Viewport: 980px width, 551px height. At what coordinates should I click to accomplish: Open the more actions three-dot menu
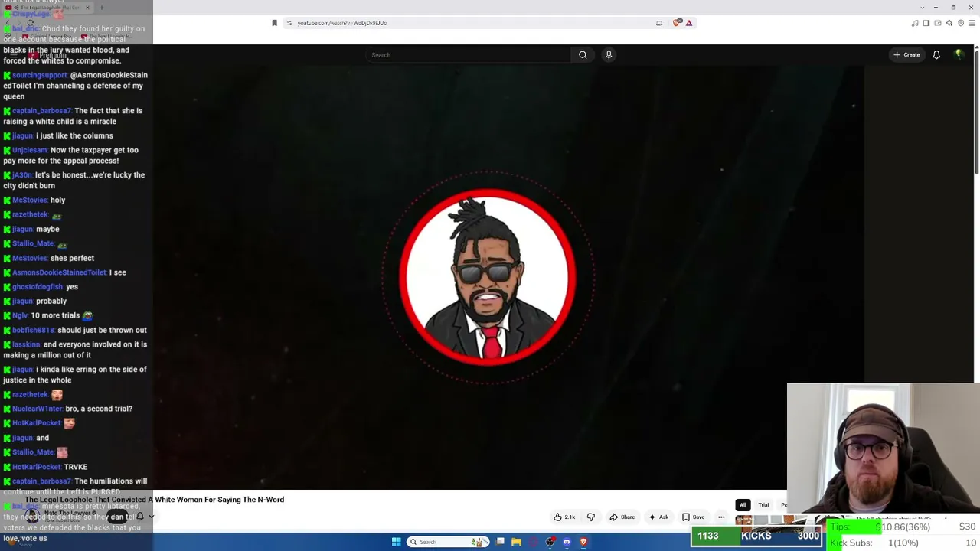[721, 517]
